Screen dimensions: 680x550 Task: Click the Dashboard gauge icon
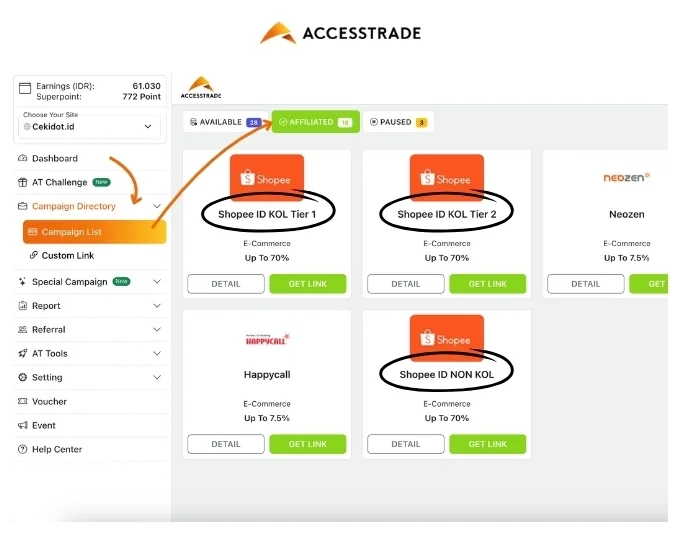coord(22,158)
